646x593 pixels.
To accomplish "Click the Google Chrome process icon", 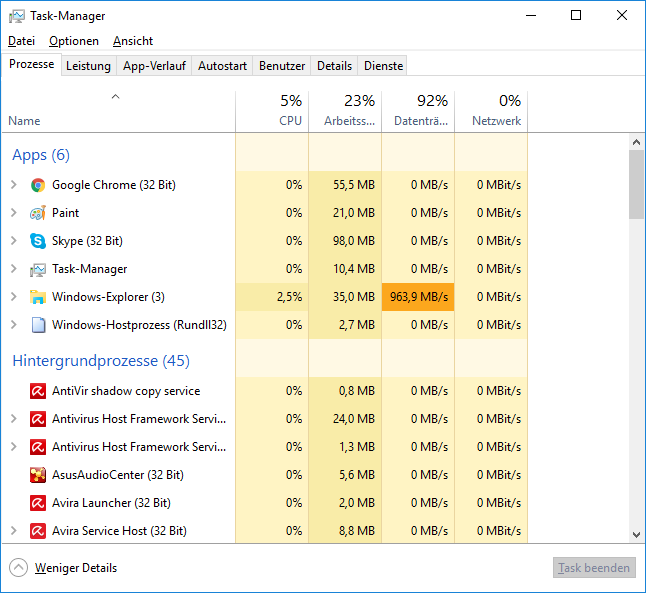I will [x=38, y=185].
